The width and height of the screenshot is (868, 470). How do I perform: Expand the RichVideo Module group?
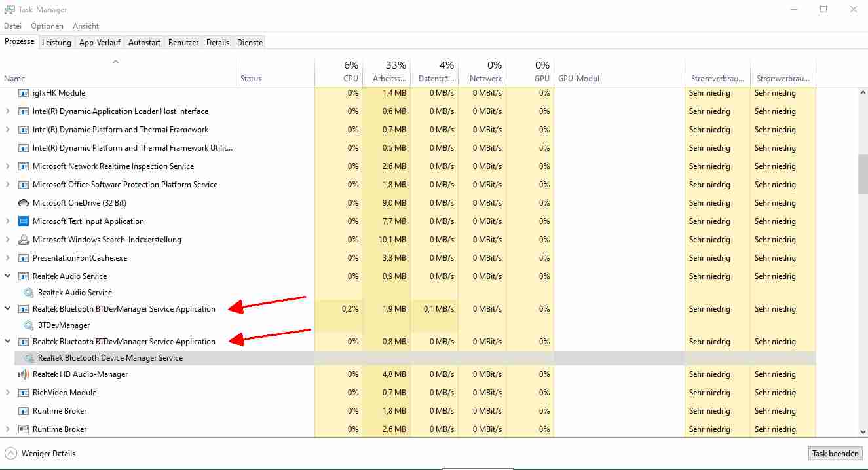point(8,393)
